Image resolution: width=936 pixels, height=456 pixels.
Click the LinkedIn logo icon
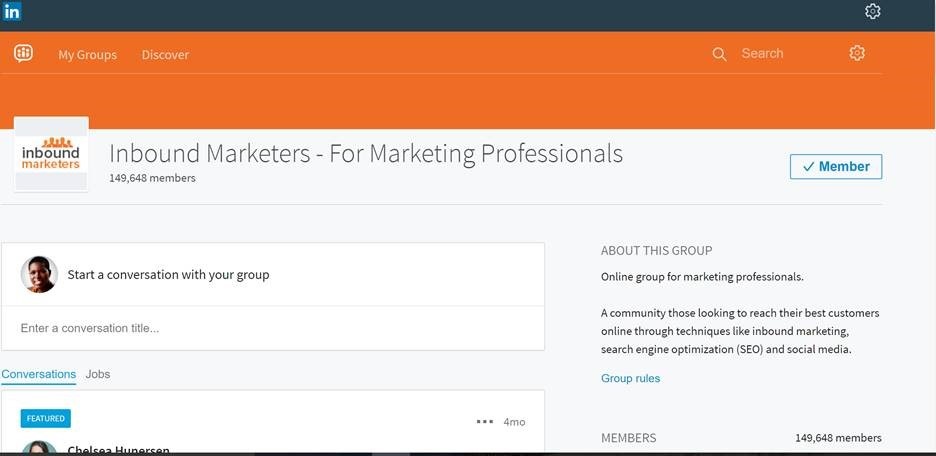[13, 12]
